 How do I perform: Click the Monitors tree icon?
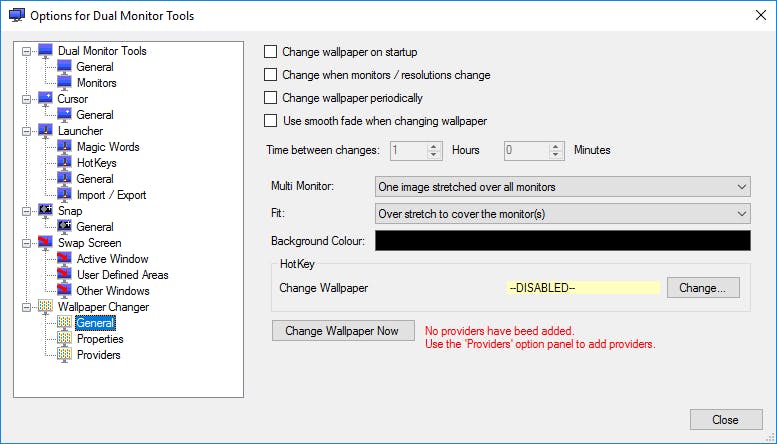[65, 83]
